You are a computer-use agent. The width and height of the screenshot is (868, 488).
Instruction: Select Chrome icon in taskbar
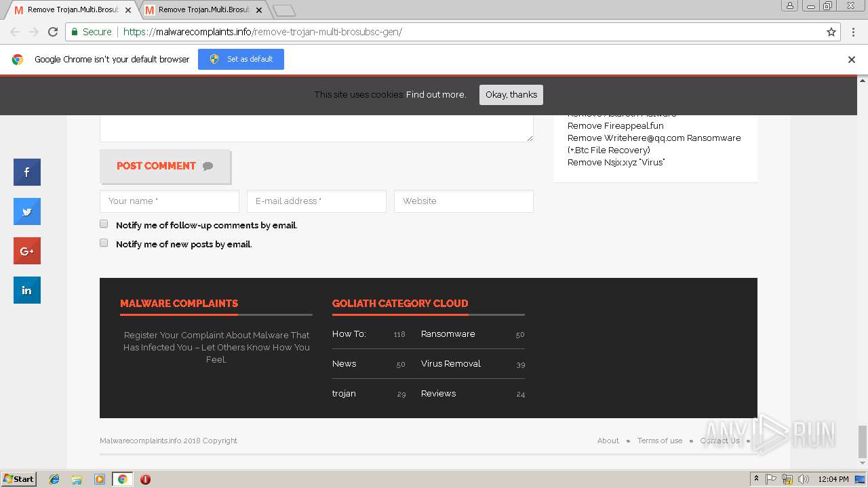tap(122, 479)
